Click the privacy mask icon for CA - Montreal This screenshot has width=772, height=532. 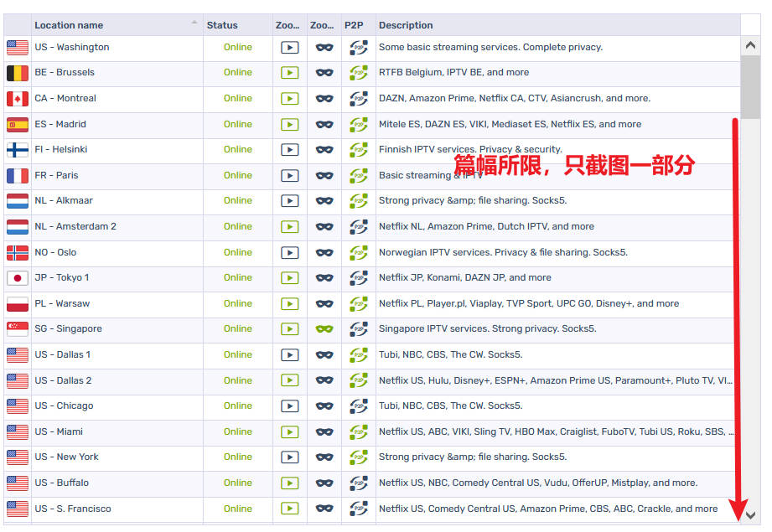324,99
